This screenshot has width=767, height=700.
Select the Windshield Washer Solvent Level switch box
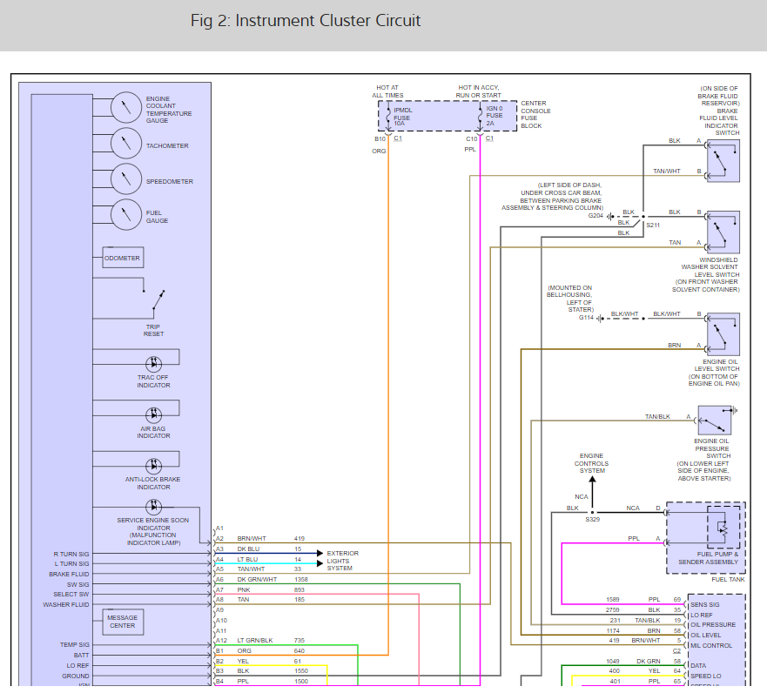click(723, 232)
